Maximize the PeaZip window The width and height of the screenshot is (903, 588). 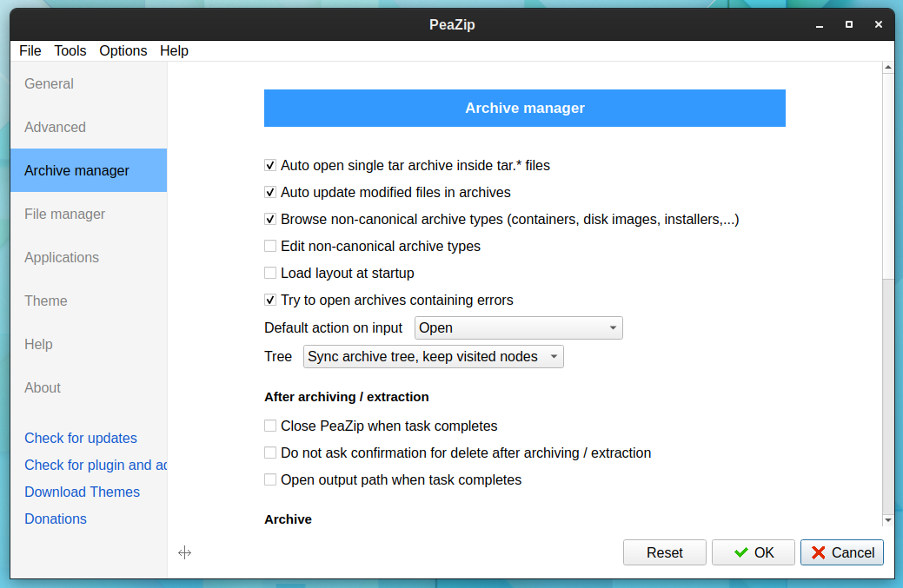[849, 24]
